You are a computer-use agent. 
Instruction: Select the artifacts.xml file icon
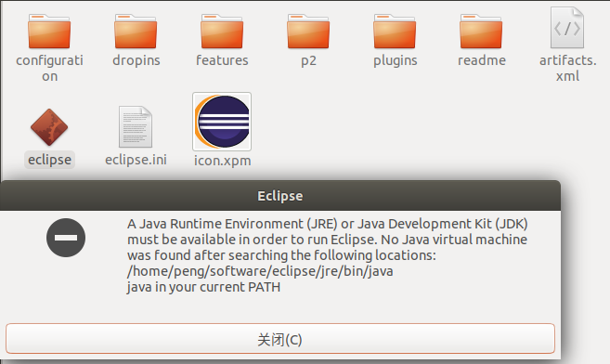pyautogui.click(x=567, y=28)
